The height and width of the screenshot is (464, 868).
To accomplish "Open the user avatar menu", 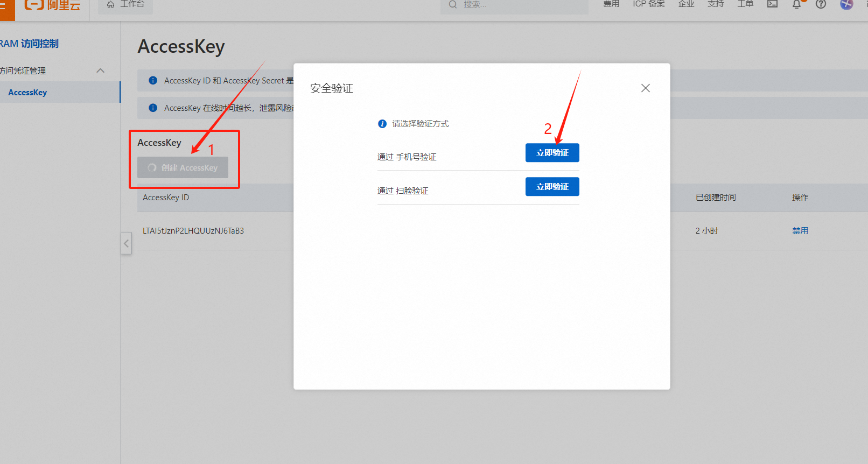I will tap(846, 4).
